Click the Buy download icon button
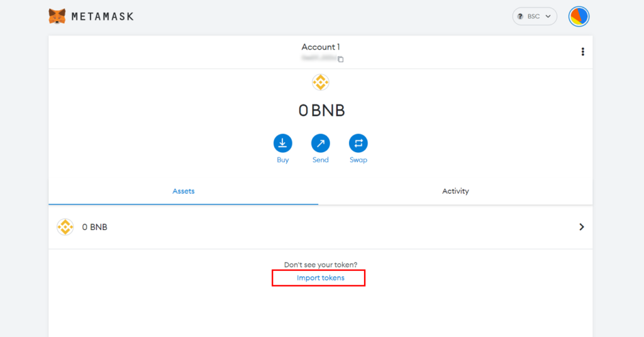644x337 pixels. pos(282,143)
